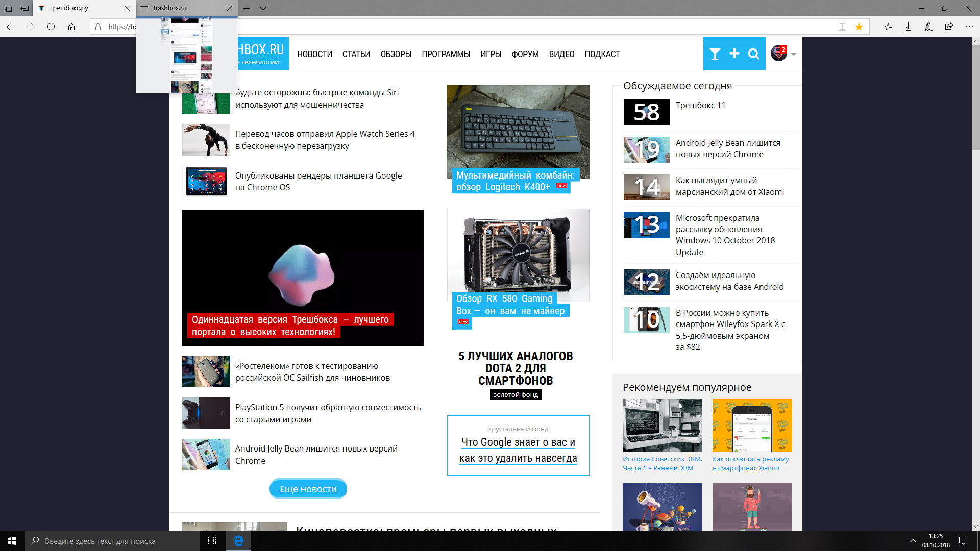Open НОВОСТИ menu item

(314, 54)
